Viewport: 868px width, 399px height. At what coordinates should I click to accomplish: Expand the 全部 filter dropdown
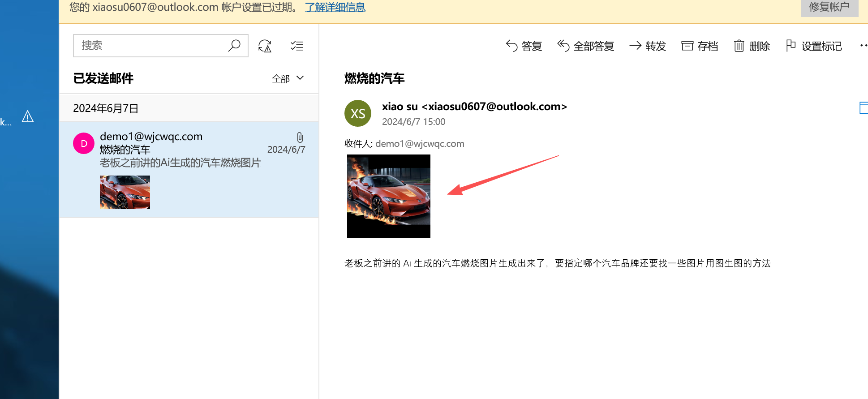288,78
